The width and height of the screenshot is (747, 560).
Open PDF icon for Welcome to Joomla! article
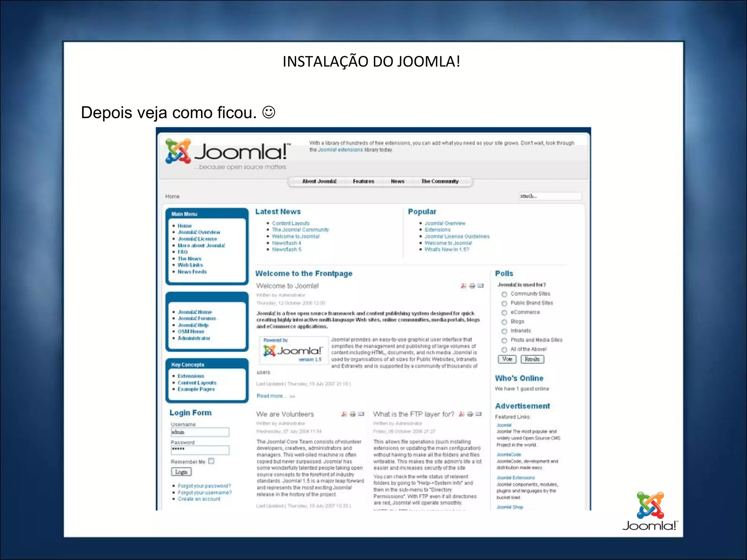coord(463,286)
